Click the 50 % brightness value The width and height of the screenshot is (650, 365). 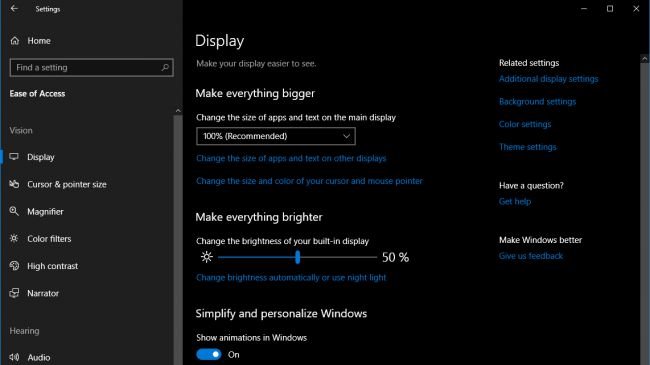point(395,257)
